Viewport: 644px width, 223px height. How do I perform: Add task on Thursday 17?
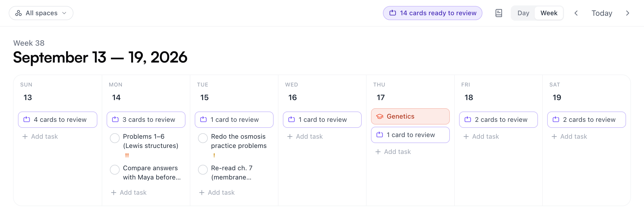(x=393, y=152)
